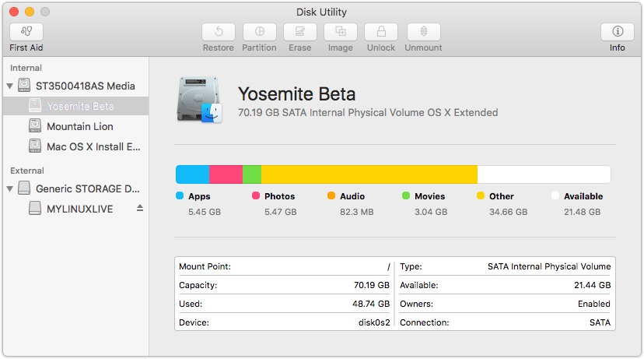This screenshot has width=644, height=359.
Task: Click the Erase toolbar icon
Action: tap(299, 32)
